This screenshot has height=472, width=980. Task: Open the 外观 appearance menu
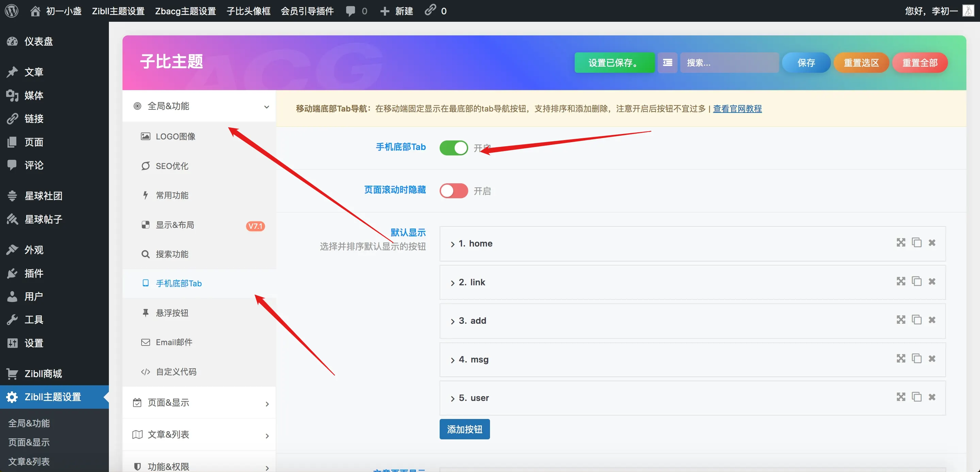click(54, 250)
